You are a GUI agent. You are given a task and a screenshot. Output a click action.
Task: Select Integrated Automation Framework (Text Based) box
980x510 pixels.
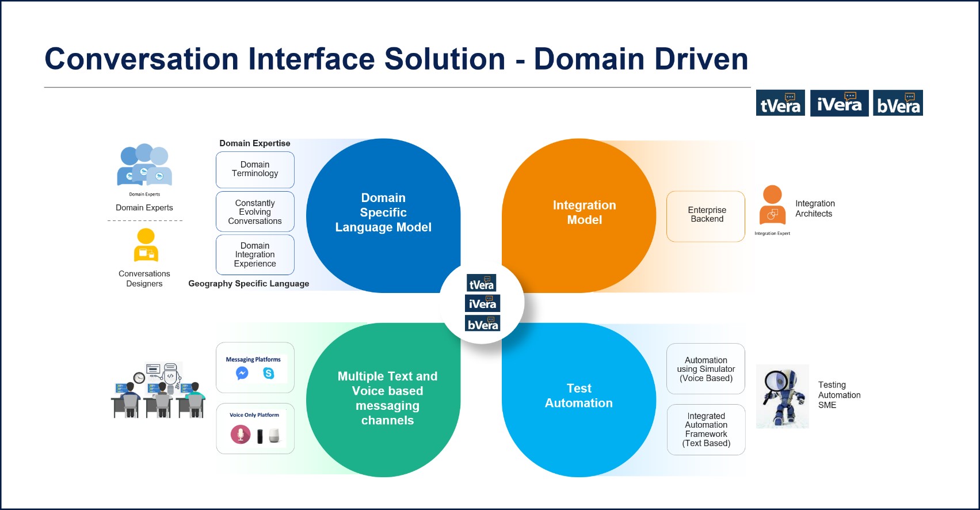coord(706,429)
